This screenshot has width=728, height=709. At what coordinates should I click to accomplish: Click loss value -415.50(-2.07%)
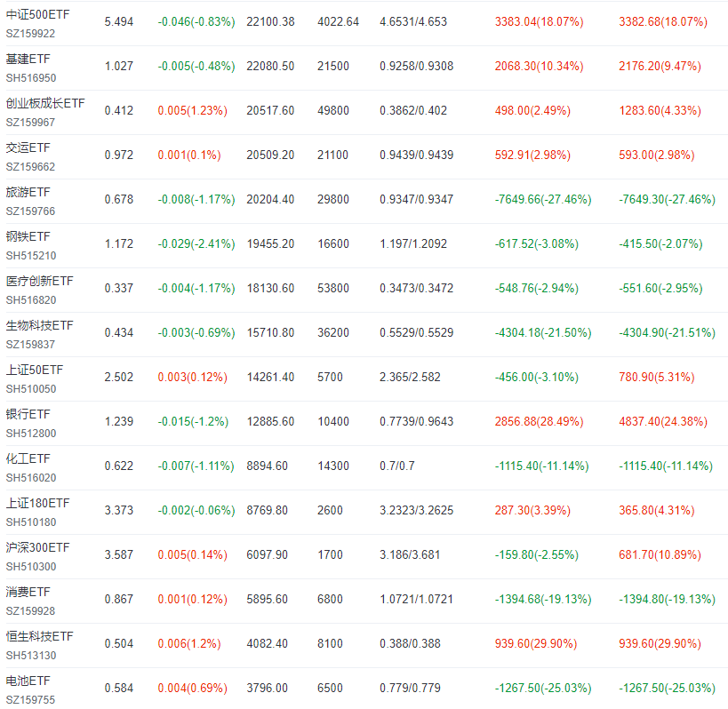click(660, 244)
